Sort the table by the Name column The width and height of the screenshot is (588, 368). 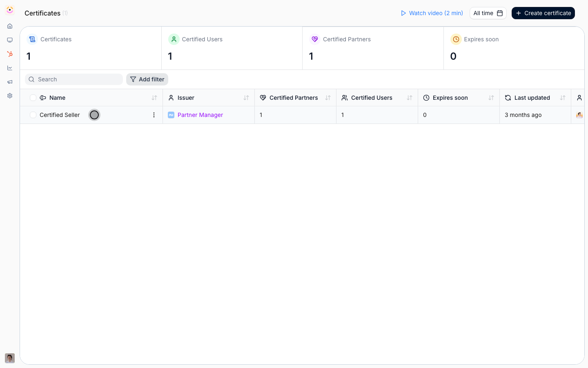tap(154, 98)
